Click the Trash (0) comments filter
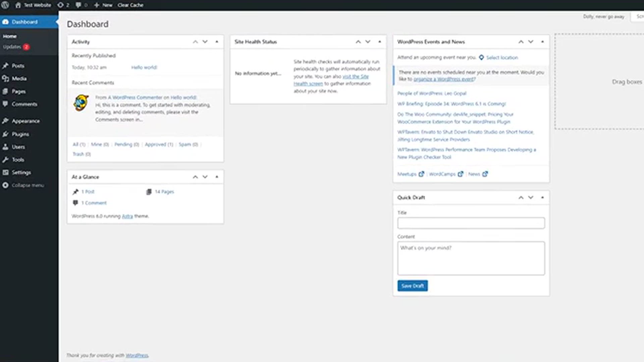This screenshot has height=362, width=644. click(82, 154)
